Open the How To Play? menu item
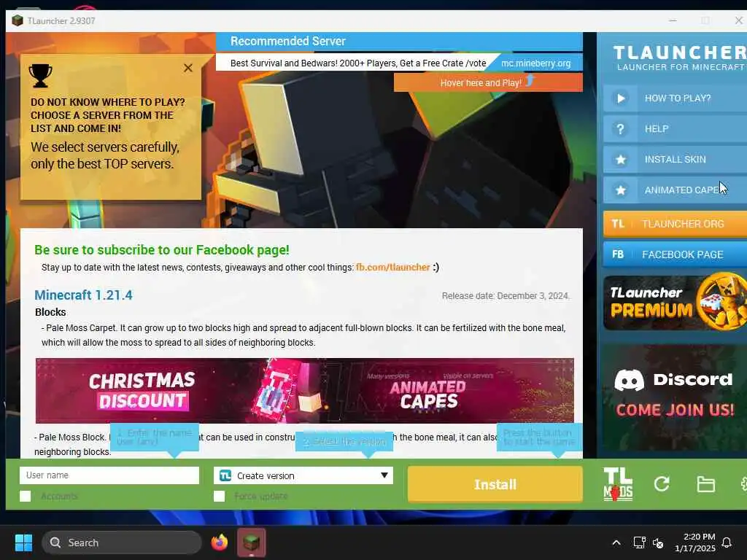The height and width of the screenshot is (560, 747). pyautogui.click(x=675, y=98)
